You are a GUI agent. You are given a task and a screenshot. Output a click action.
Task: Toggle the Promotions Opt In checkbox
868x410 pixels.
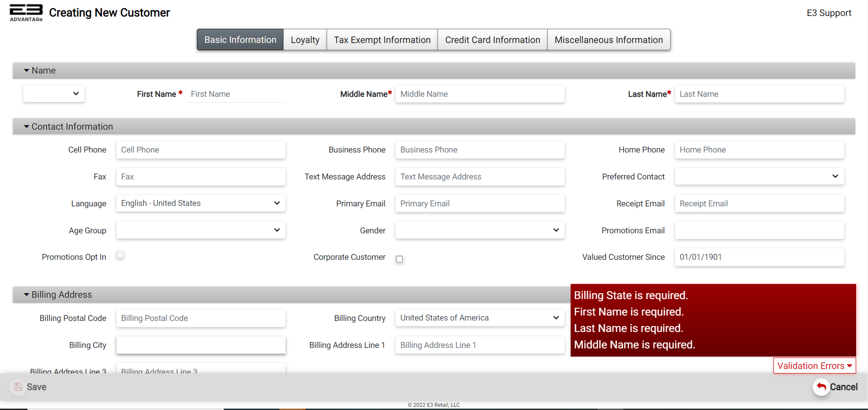tap(120, 255)
